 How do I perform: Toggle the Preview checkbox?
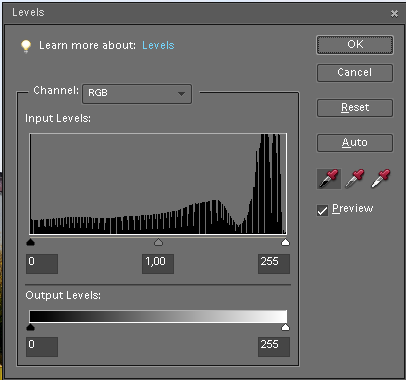tap(322, 210)
